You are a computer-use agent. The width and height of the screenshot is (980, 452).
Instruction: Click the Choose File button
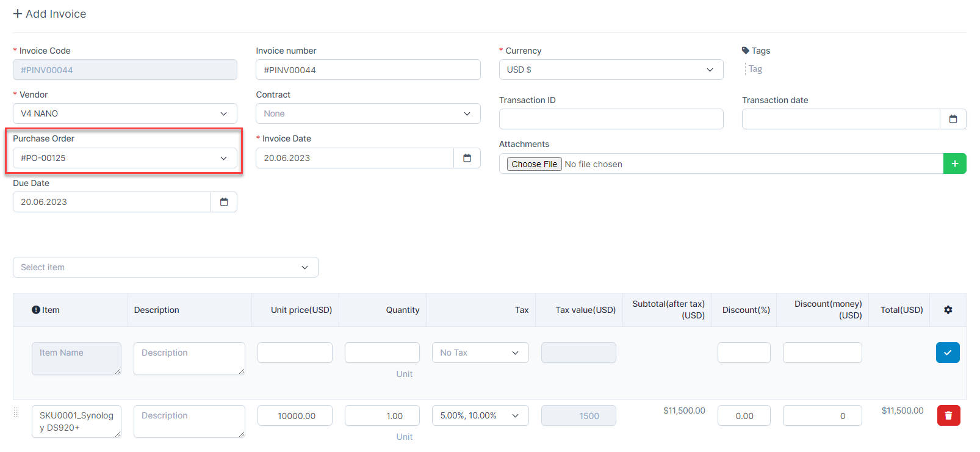tap(534, 164)
